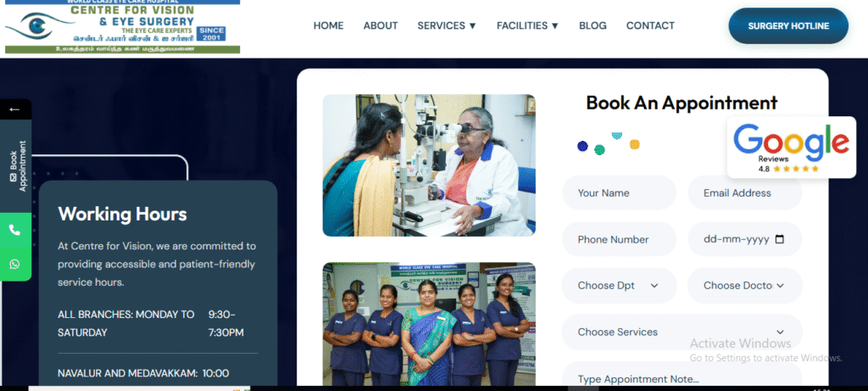Click the Centre for Vision logo

click(x=122, y=26)
